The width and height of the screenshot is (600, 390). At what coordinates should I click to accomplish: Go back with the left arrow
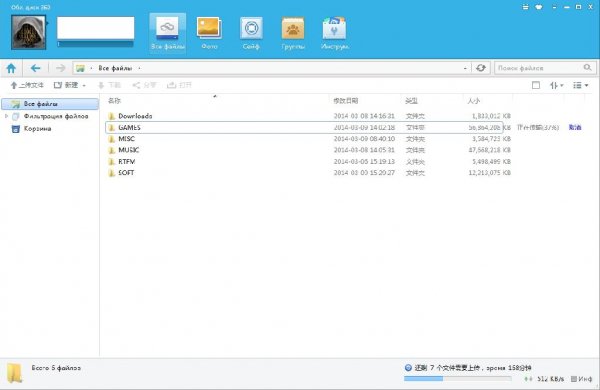click(x=36, y=68)
